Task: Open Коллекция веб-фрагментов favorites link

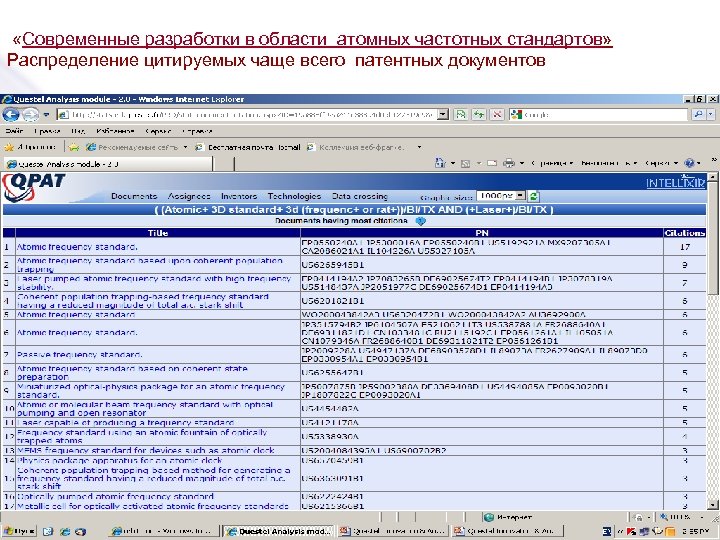Action: click(356, 147)
